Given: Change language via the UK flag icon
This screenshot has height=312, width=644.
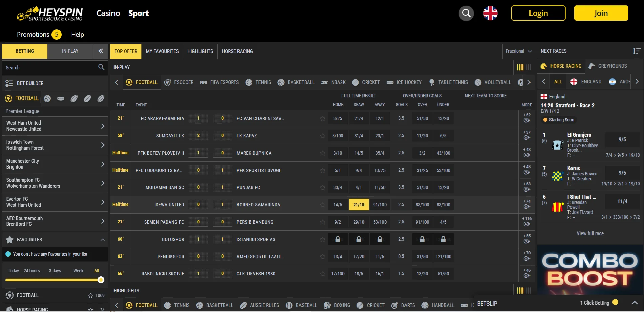Looking at the screenshot, I should (x=490, y=13).
